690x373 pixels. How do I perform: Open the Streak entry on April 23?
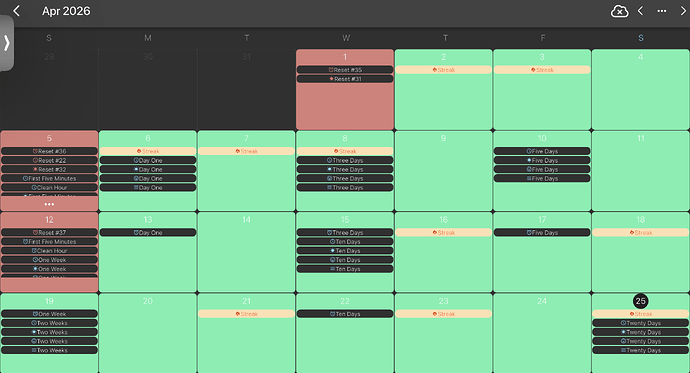coord(444,314)
